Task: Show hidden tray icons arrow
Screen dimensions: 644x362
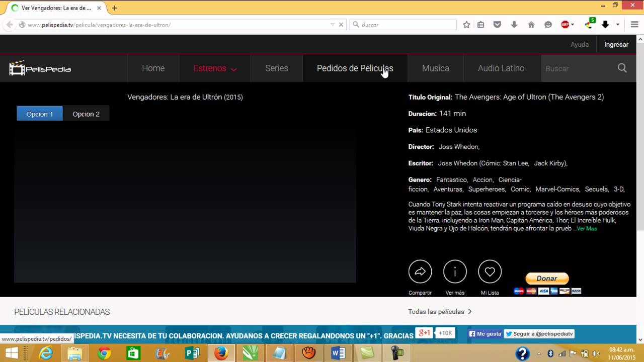Action: click(539, 353)
